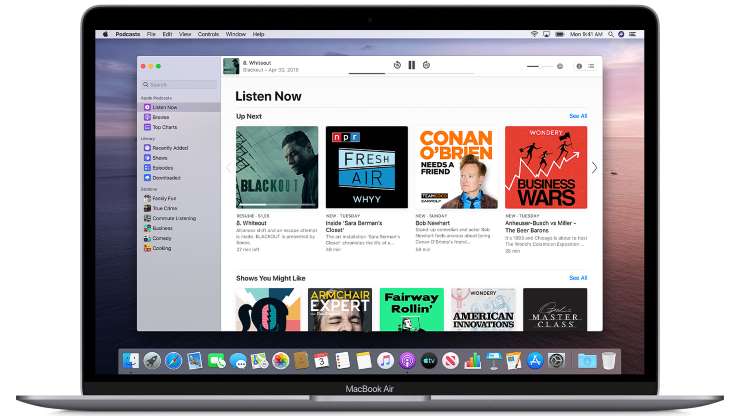Screen dimensions: 740x416
Task: Open the Trash in the Dock
Action: pos(609,361)
